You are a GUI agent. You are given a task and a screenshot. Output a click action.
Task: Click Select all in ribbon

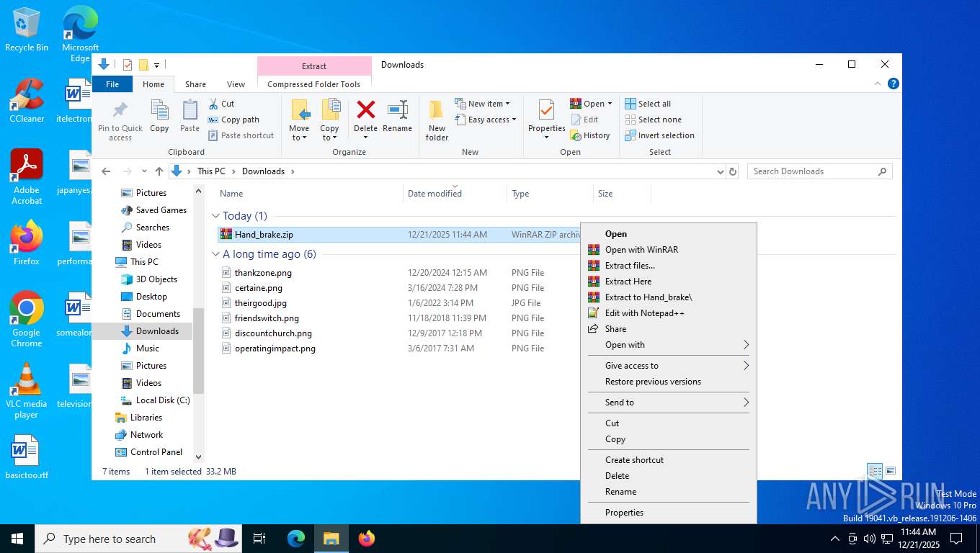pos(648,104)
